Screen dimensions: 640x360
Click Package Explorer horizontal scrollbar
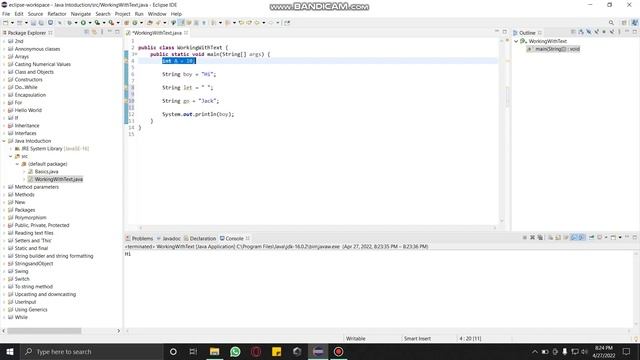tap(44, 331)
